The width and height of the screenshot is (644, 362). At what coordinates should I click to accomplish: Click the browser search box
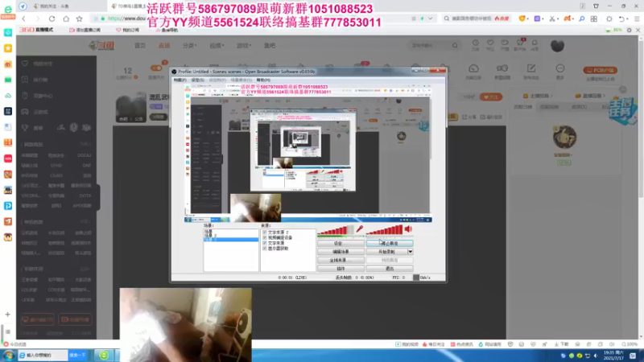477,19
